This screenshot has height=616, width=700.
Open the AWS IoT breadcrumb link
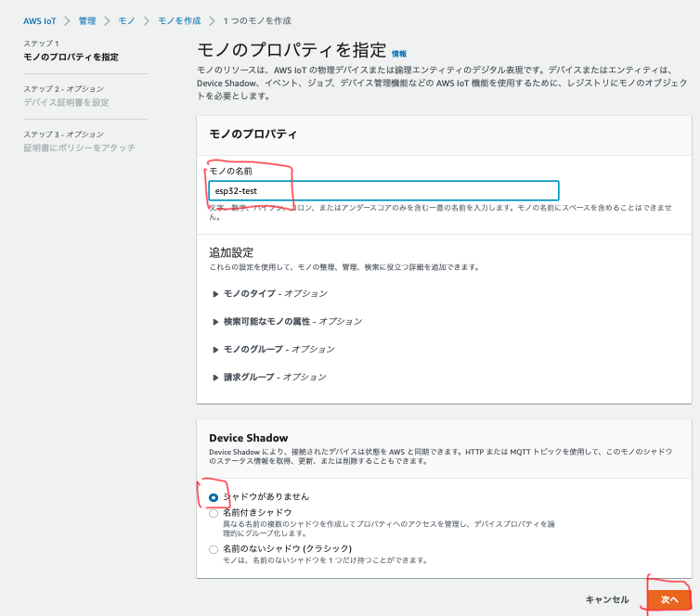pos(40,21)
